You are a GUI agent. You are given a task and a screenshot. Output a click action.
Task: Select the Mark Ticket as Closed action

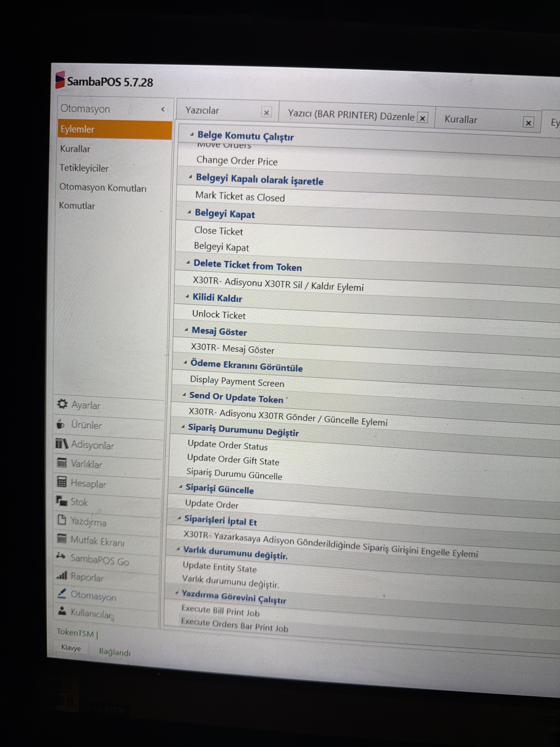coord(240,197)
